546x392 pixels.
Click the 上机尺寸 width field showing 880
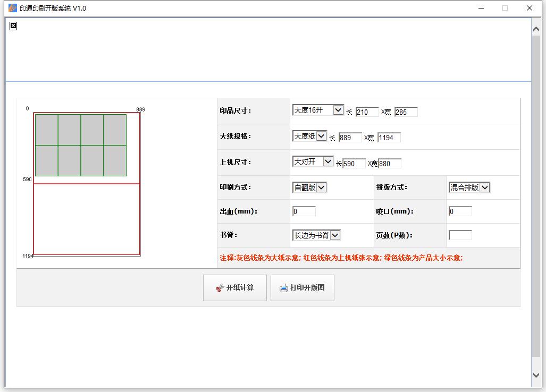tap(390, 164)
